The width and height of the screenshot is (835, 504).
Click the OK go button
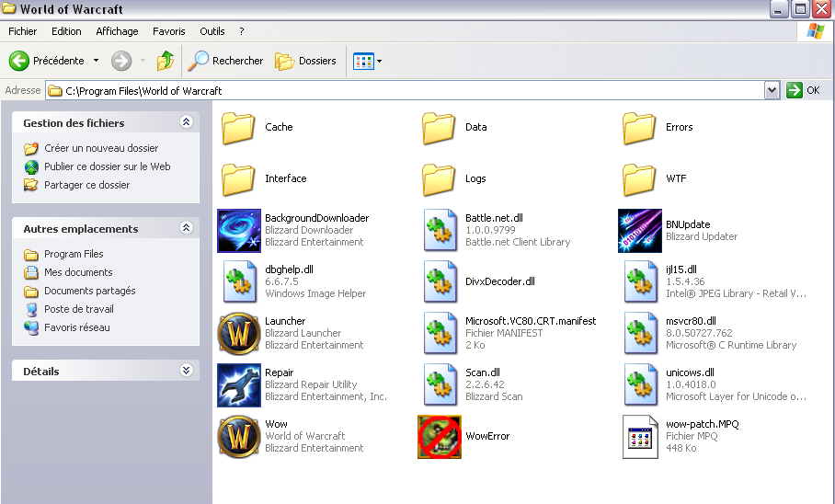pos(804,90)
